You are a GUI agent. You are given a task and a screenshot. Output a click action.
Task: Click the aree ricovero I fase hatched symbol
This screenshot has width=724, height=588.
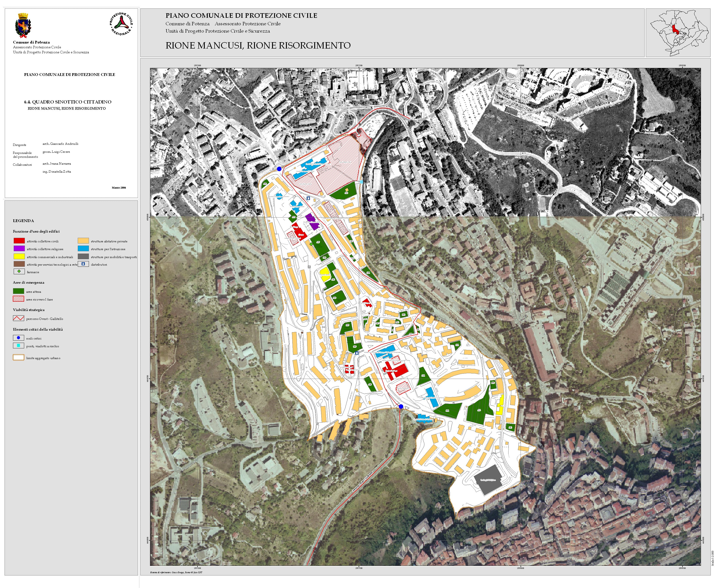pos(18,299)
